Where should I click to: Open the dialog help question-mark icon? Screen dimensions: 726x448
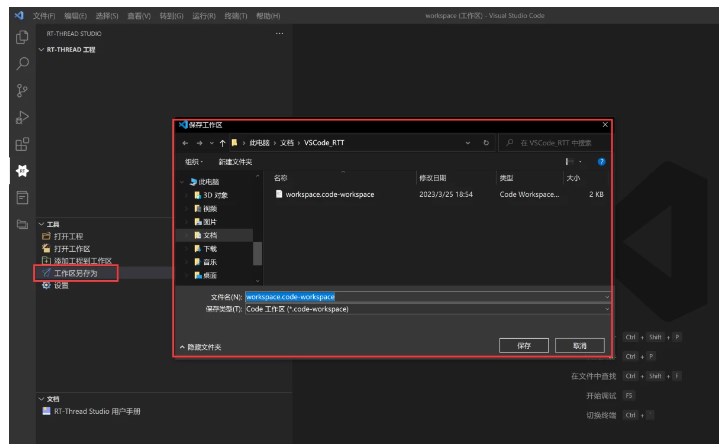coord(601,162)
